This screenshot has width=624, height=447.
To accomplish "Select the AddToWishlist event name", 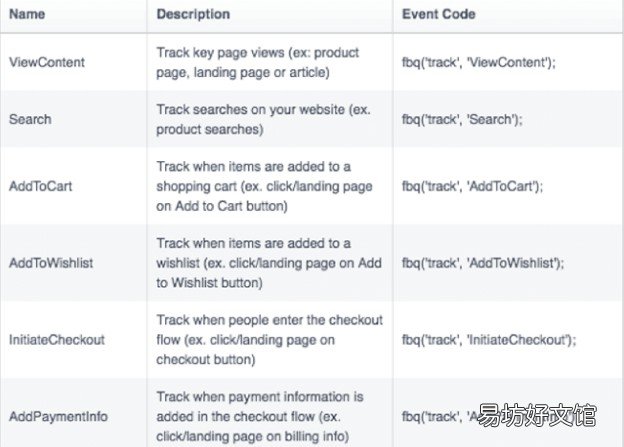I will click(x=51, y=263).
